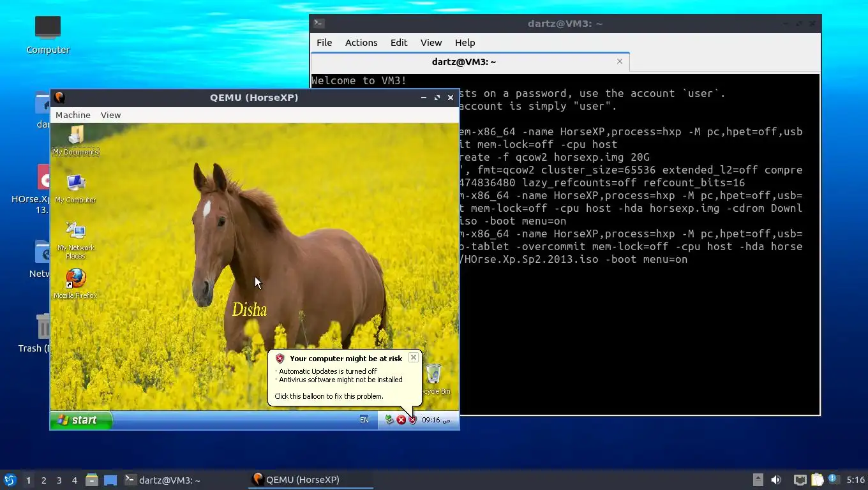
Task: Click the wired network tray icon
Action: point(800,480)
